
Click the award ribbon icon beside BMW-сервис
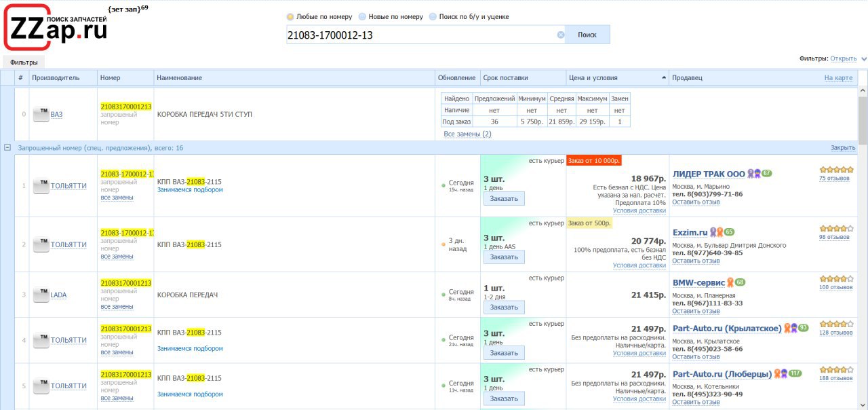click(731, 282)
